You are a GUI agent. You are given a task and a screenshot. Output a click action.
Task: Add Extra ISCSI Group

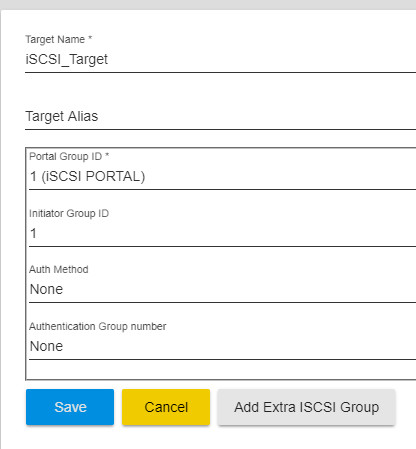point(307,407)
